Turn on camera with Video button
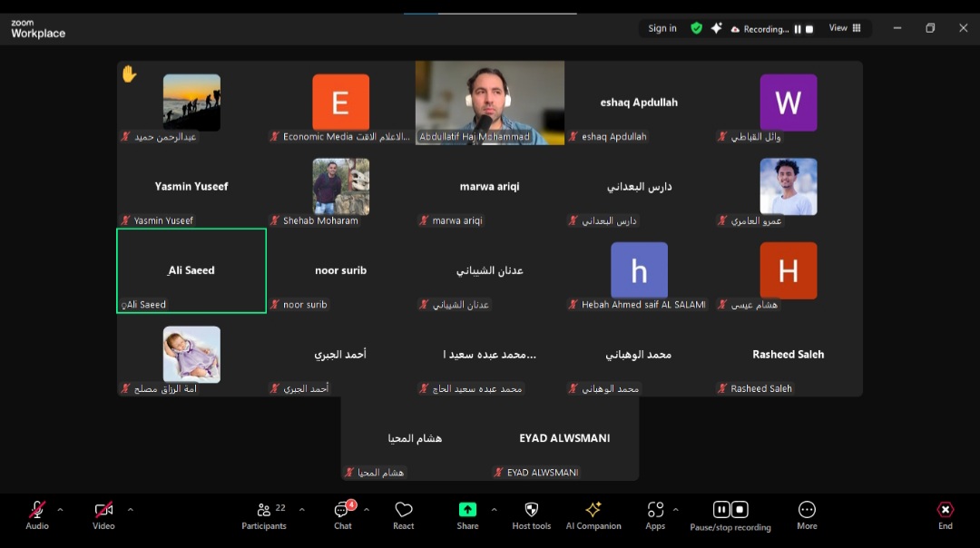Screen dimensions: 980x548 (103, 514)
